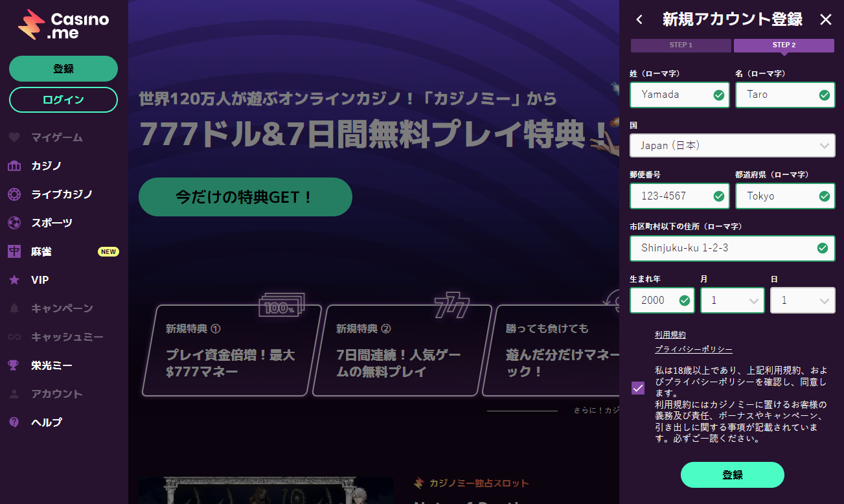
Task: Click the キャンペーン bell icon
Action: tap(14, 308)
